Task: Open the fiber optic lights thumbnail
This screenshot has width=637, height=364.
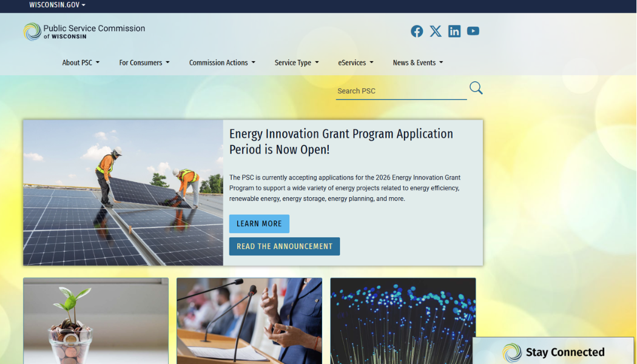Action: click(x=403, y=321)
